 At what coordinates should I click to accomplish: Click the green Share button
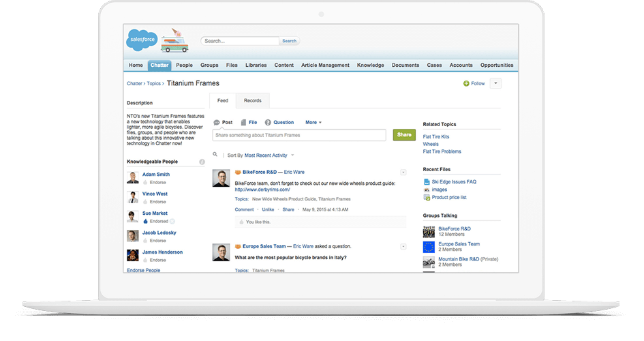tap(404, 135)
